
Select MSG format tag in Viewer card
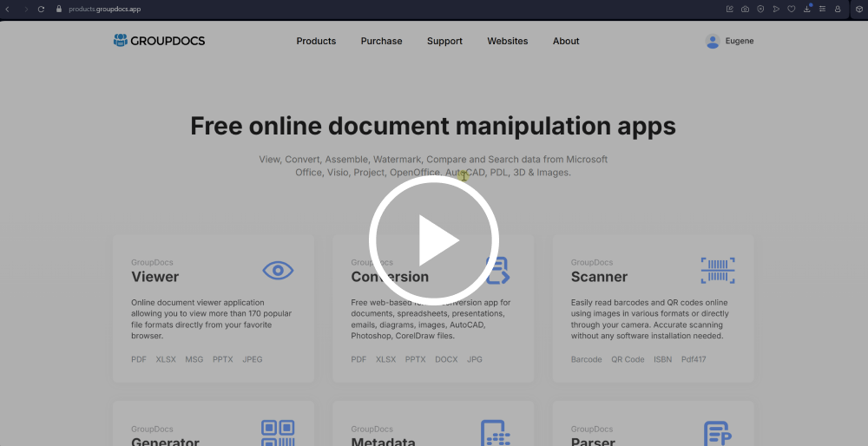point(194,359)
